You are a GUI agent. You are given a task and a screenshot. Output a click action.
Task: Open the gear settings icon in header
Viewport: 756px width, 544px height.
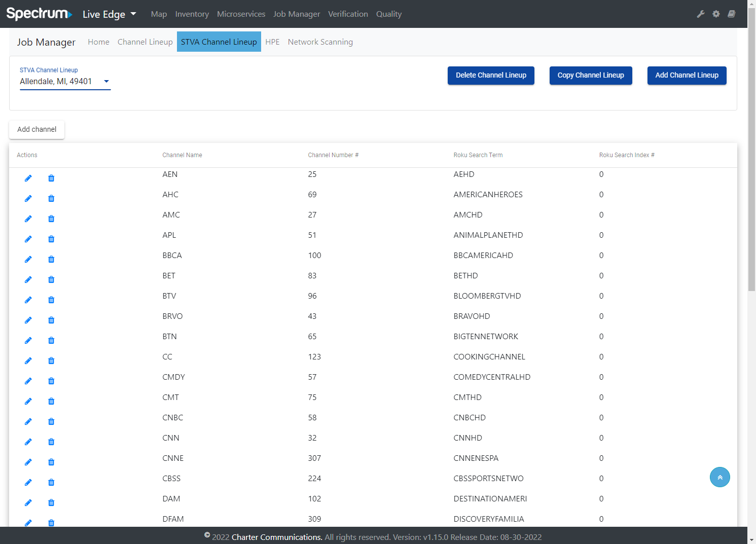click(716, 14)
